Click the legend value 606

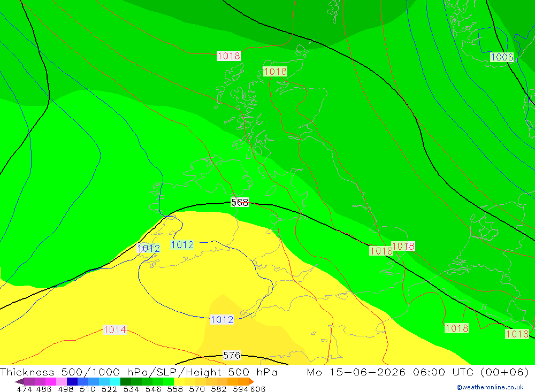(x=258, y=389)
